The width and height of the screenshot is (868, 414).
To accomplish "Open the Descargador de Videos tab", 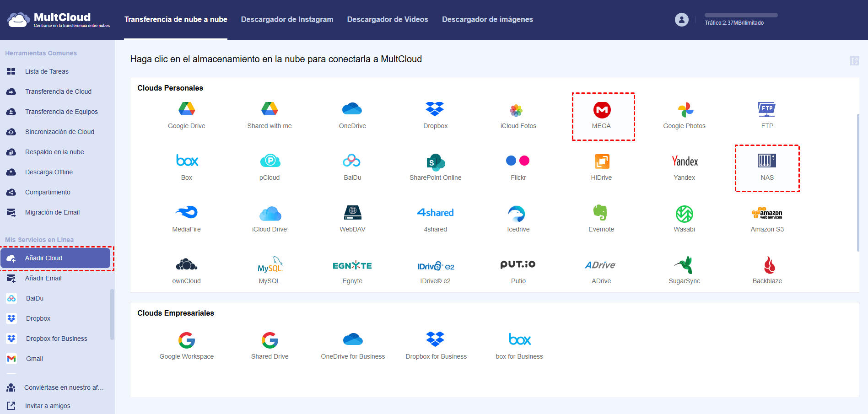I will pyautogui.click(x=388, y=19).
